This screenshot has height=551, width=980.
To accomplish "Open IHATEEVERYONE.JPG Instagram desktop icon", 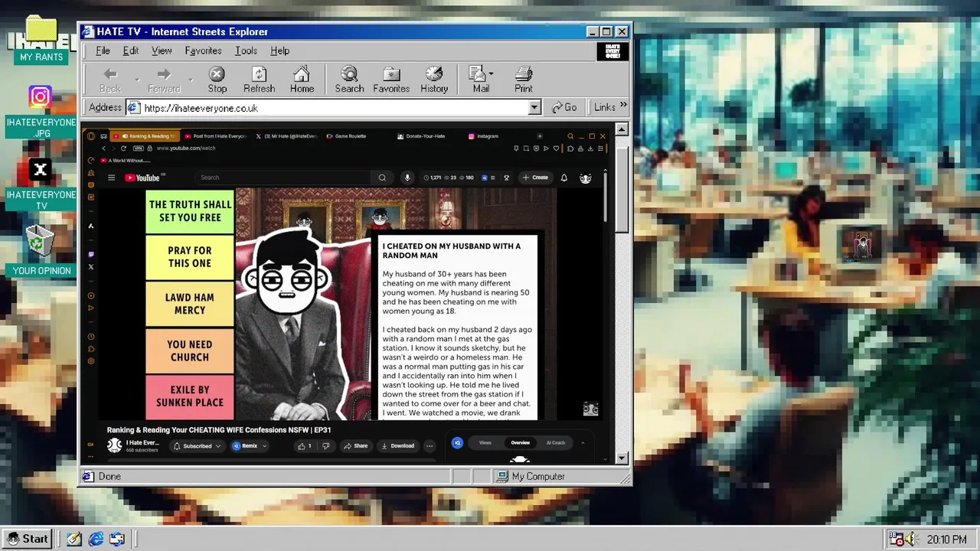I will (x=41, y=112).
